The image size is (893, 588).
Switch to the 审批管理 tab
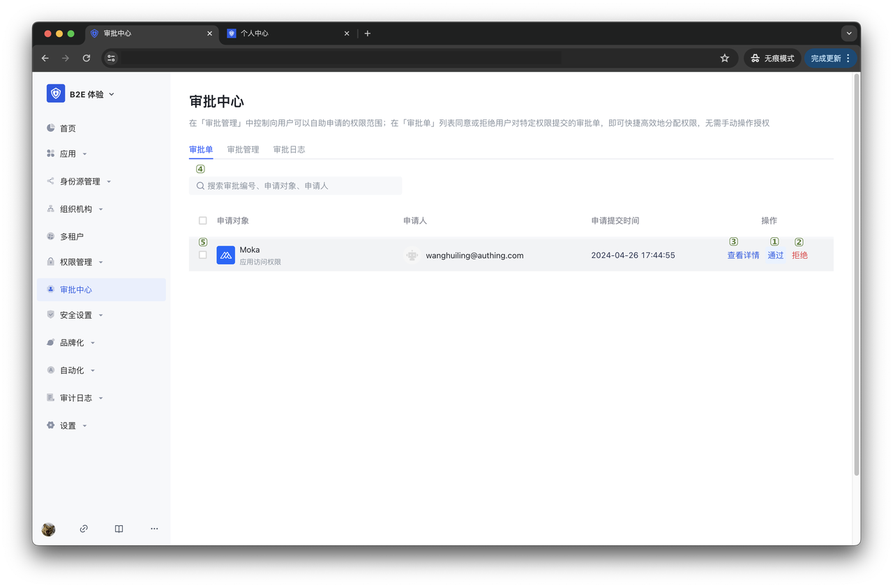243,150
